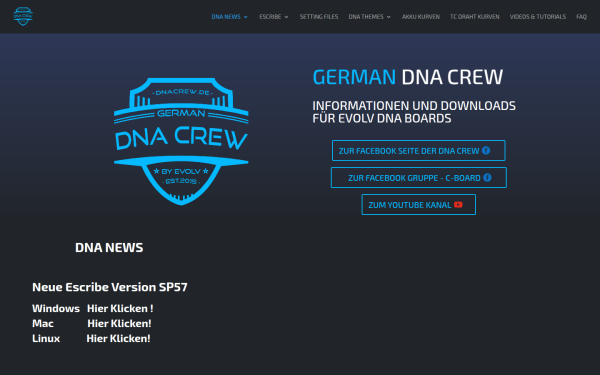Click the GERMAN DNA CREW title
Image resolution: width=600 pixels, height=375 pixels.
coord(408,77)
